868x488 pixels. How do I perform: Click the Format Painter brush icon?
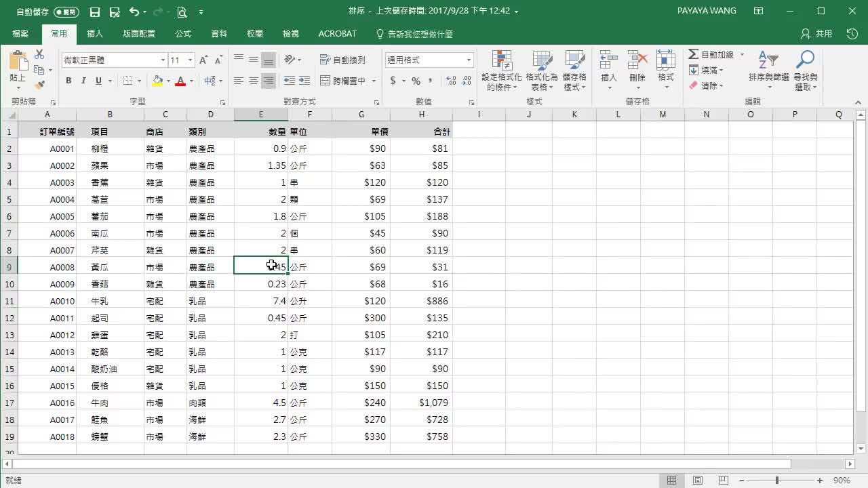pos(39,85)
